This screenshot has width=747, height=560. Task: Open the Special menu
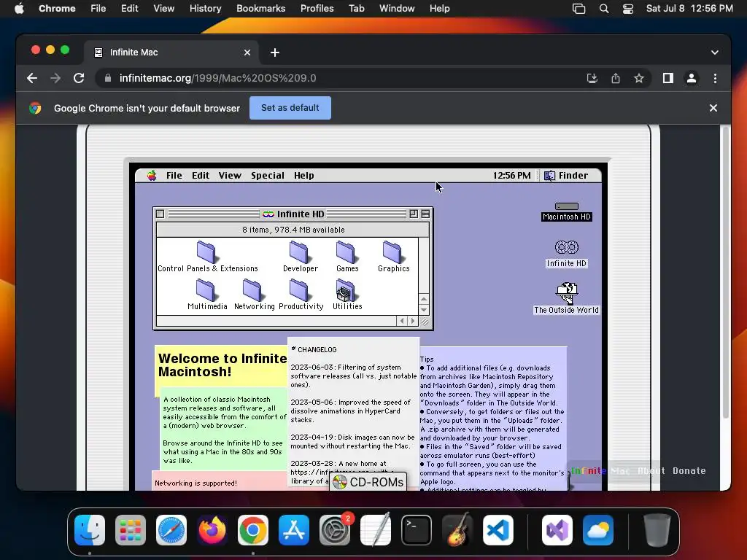click(267, 175)
